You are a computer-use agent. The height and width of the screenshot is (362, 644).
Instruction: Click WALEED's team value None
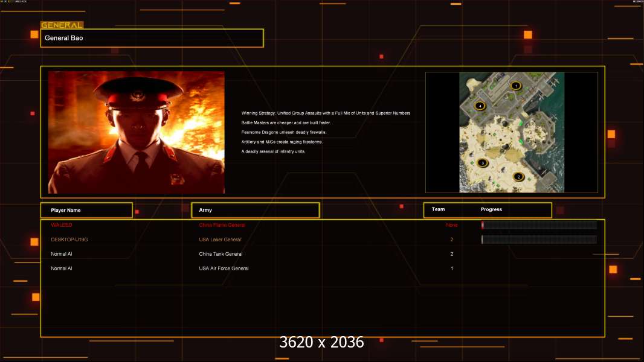pyautogui.click(x=452, y=225)
